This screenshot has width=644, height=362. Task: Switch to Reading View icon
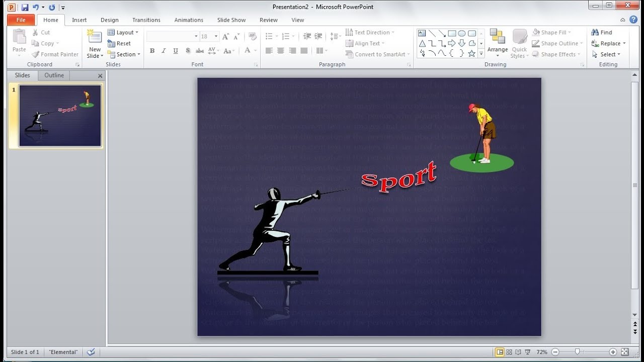click(x=518, y=352)
